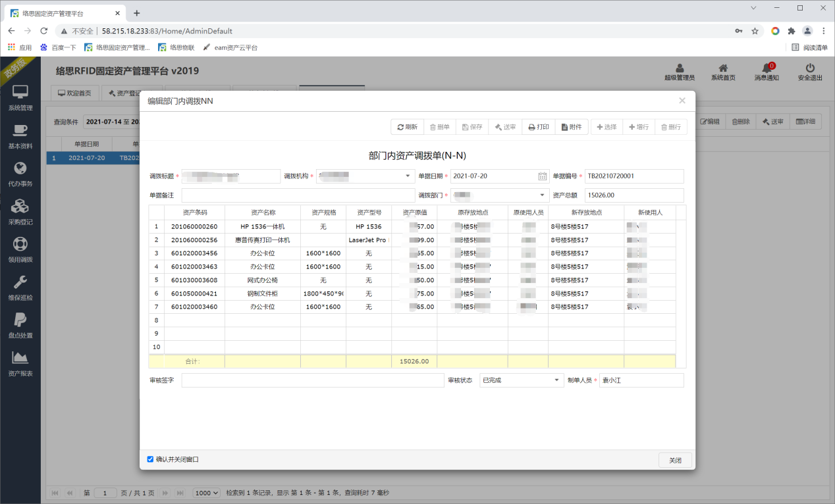The height and width of the screenshot is (504, 835).
Task: Click the saved-password key icon
Action: (x=739, y=31)
